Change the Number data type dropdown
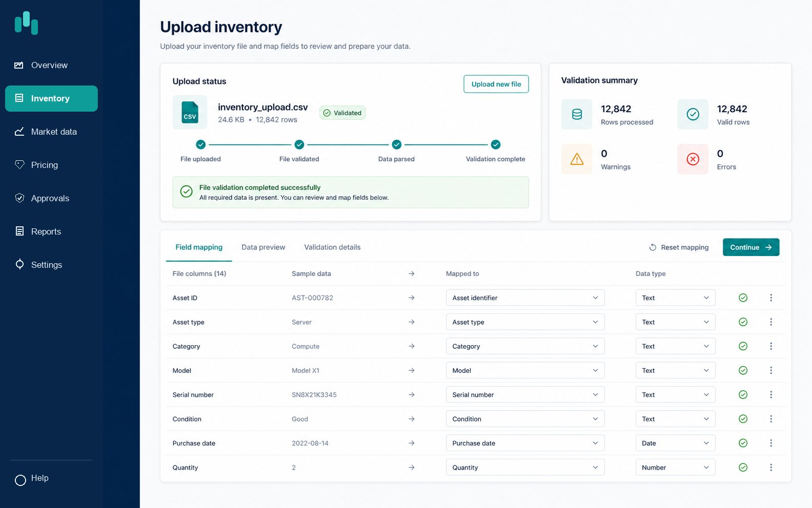Screen dimensions: 812x508 click(x=675, y=468)
